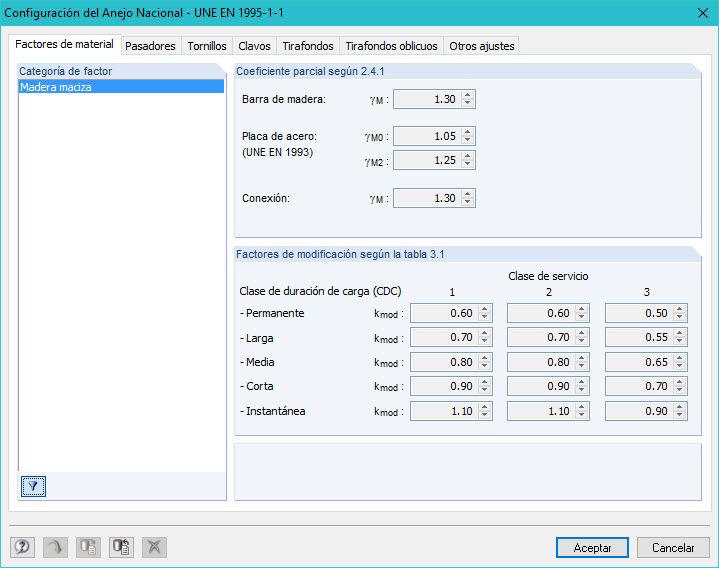719x568 pixels.
Task: Click the delete X icon in the bottom toolbar
Action: (x=154, y=546)
